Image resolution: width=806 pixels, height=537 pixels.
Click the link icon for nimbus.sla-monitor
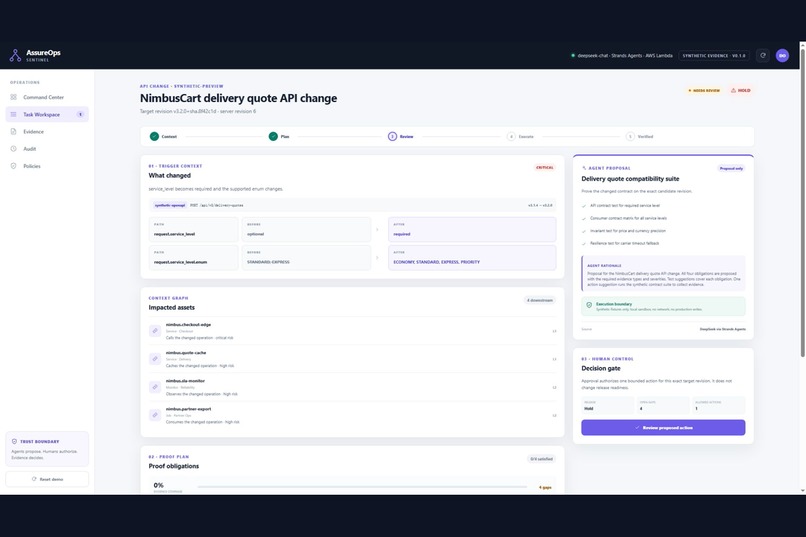tap(155, 387)
